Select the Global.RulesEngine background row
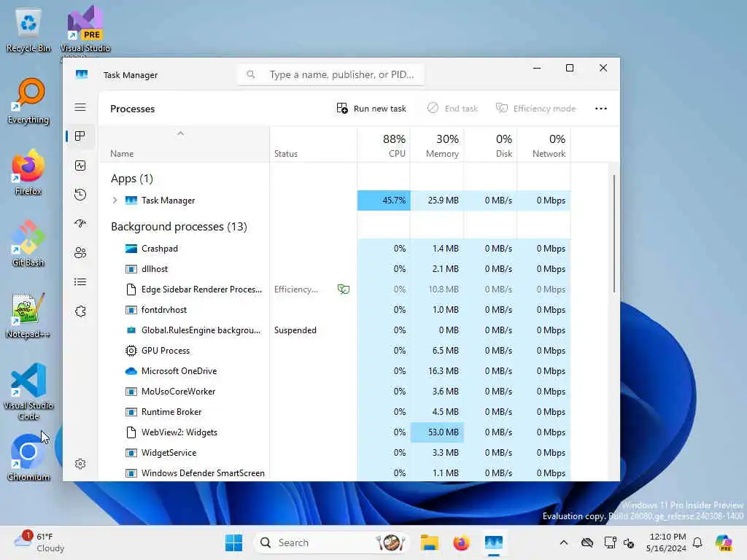747x560 pixels. coord(335,330)
